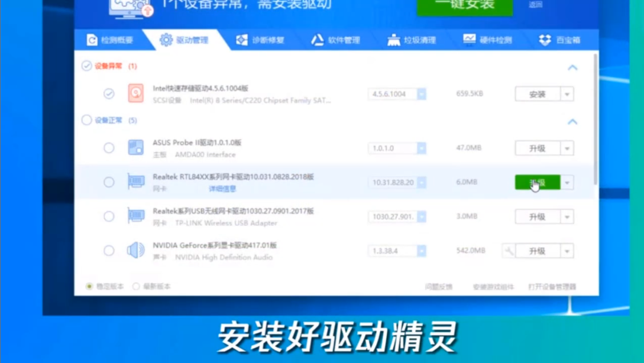Click the AMDA00 Interface text
644x363 pixels.
coord(205,154)
